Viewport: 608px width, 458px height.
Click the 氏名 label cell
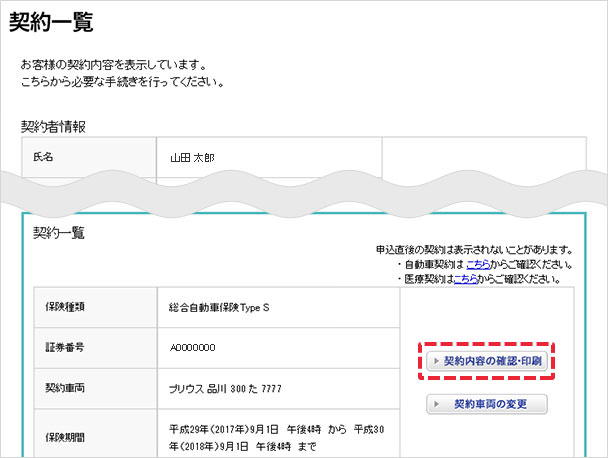[89, 157]
